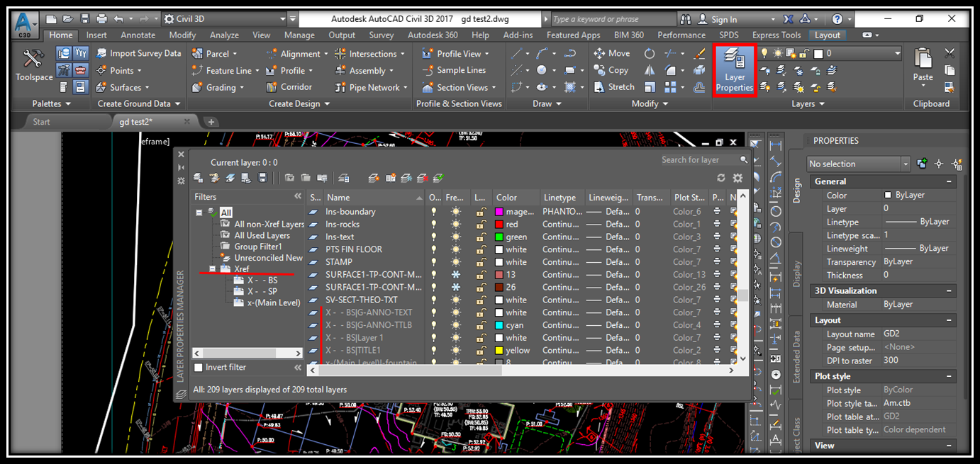
Task: Click the Quick Select icon in Properties palette
Action: tap(957, 164)
